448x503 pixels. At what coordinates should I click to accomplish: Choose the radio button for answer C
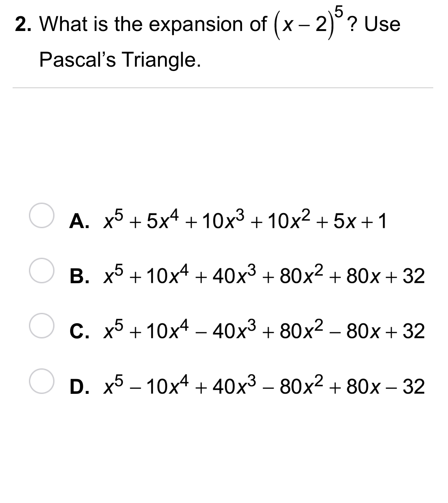point(42,326)
